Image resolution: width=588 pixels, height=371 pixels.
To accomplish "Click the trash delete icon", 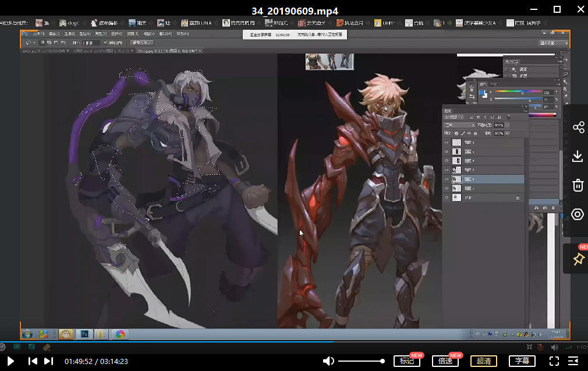I will (578, 185).
